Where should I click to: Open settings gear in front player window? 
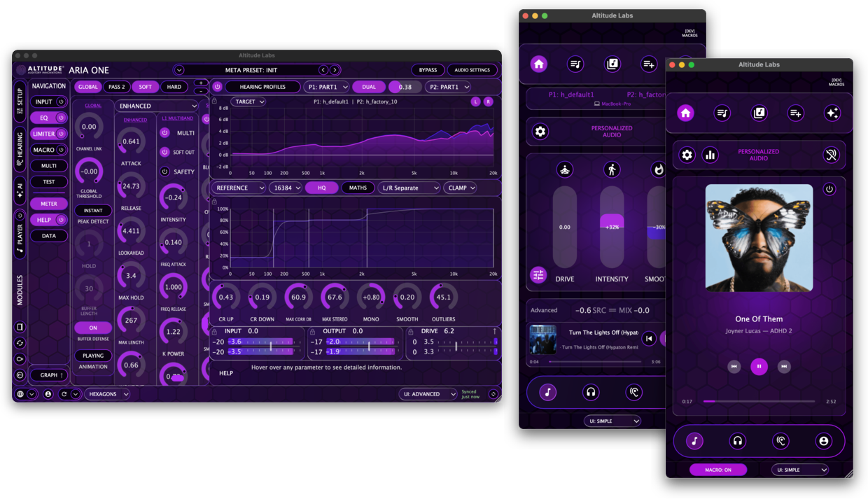687,155
